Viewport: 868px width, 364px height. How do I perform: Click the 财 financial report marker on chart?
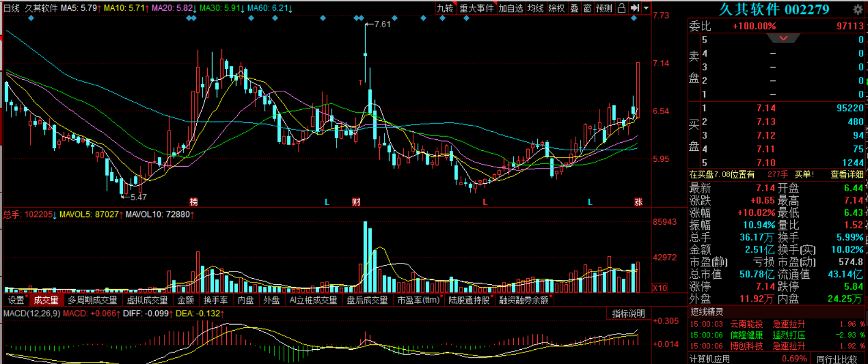pos(356,202)
